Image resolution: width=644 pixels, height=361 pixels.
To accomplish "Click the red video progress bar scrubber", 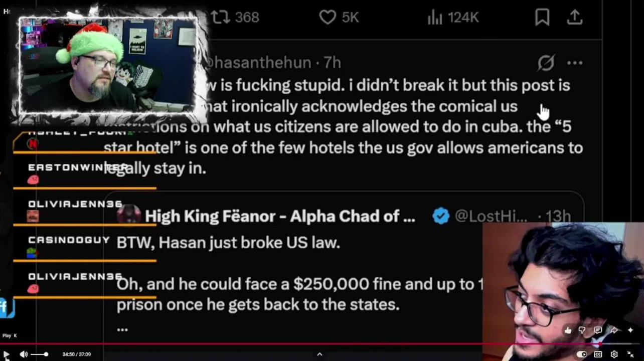I will coord(600,344).
